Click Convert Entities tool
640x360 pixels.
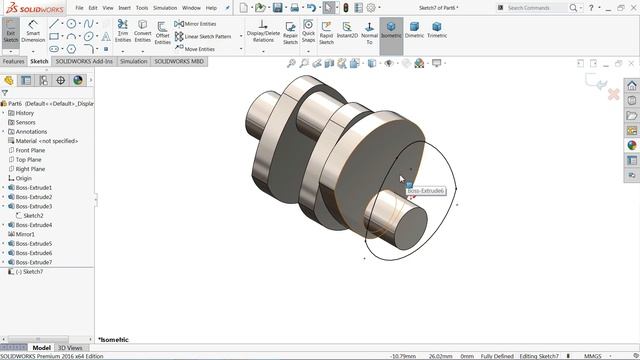[x=142, y=31]
